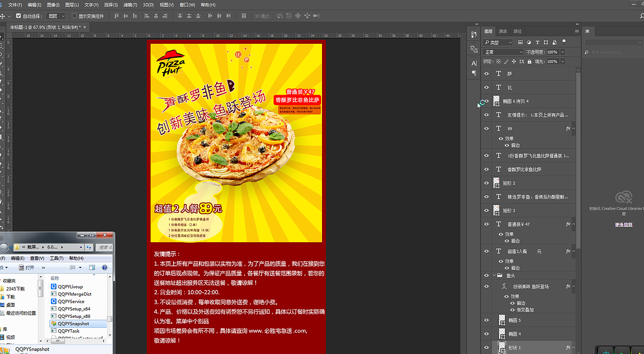
Task: Click the Move tool icon in options bar
Action: point(3,16)
